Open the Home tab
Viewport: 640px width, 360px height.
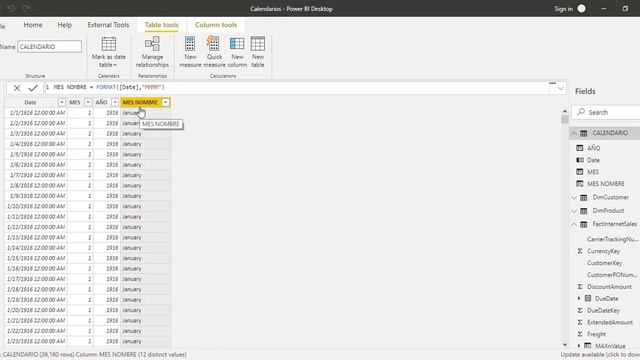tap(33, 25)
